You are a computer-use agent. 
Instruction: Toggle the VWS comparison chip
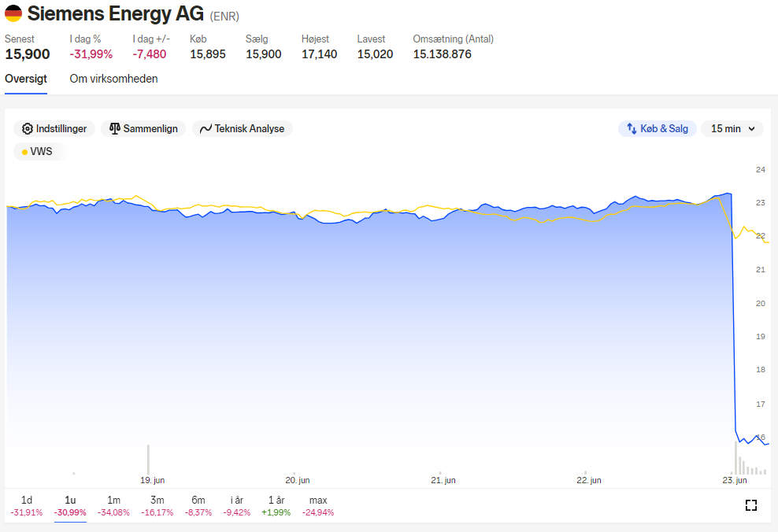click(39, 152)
